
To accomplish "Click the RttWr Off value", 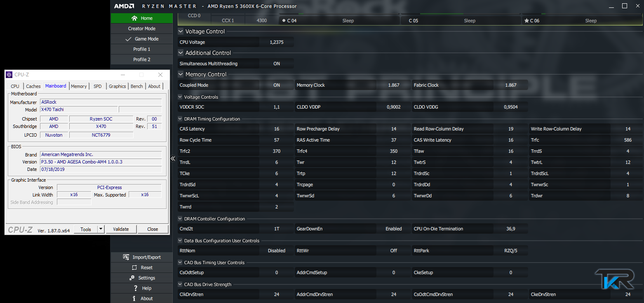I will (x=394, y=251).
